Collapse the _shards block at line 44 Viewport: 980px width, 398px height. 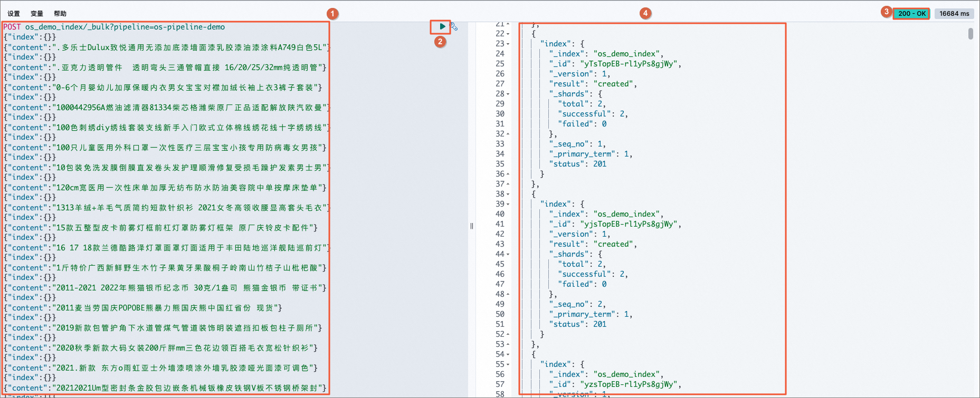[508, 254]
